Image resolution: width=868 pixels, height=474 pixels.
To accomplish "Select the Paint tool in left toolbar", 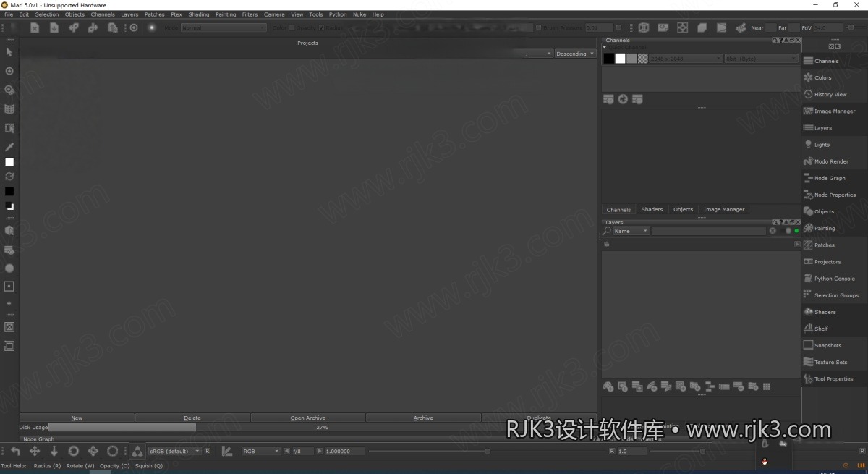I will 9,71.
